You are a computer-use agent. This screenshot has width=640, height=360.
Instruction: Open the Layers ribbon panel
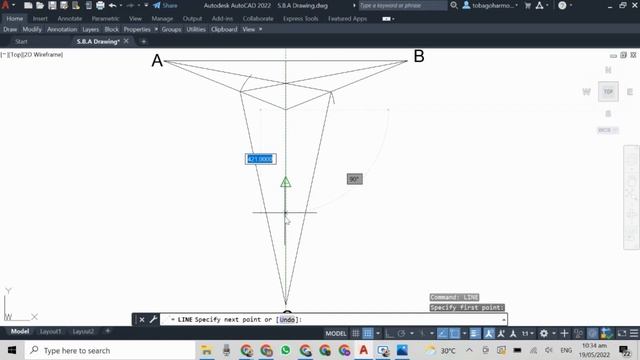click(x=91, y=29)
